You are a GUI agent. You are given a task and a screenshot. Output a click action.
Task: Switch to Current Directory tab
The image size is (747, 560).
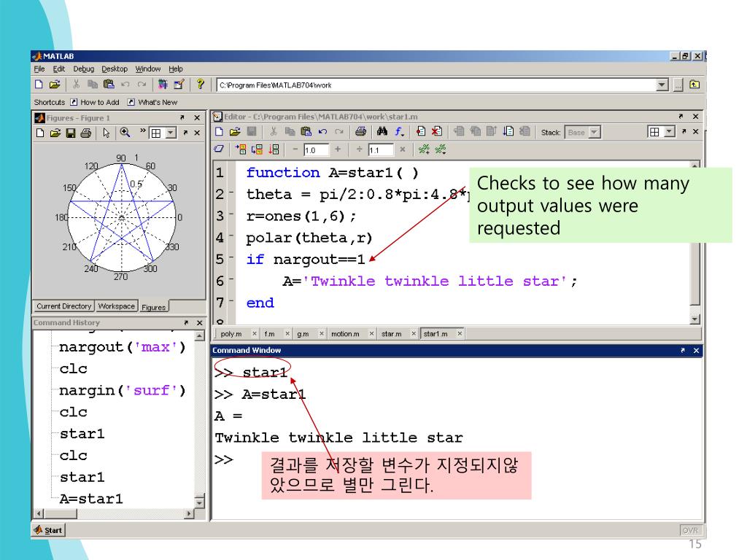tap(64, 306)
